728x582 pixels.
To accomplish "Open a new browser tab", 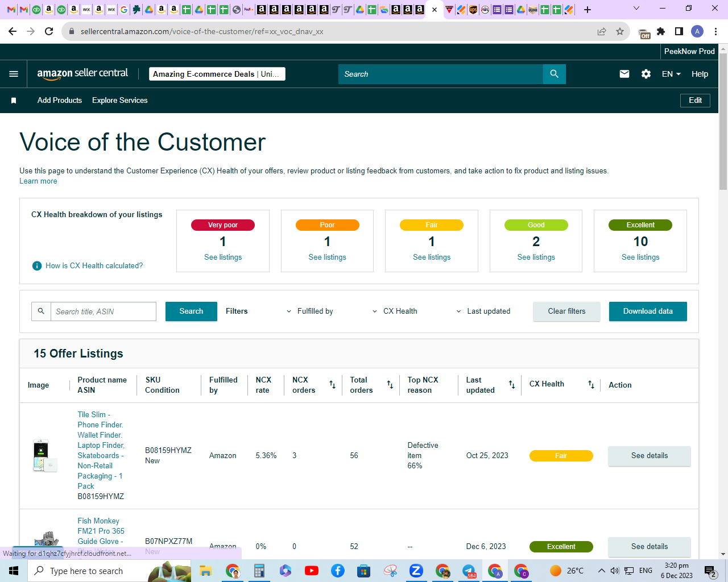I will [x=588, y=10].
